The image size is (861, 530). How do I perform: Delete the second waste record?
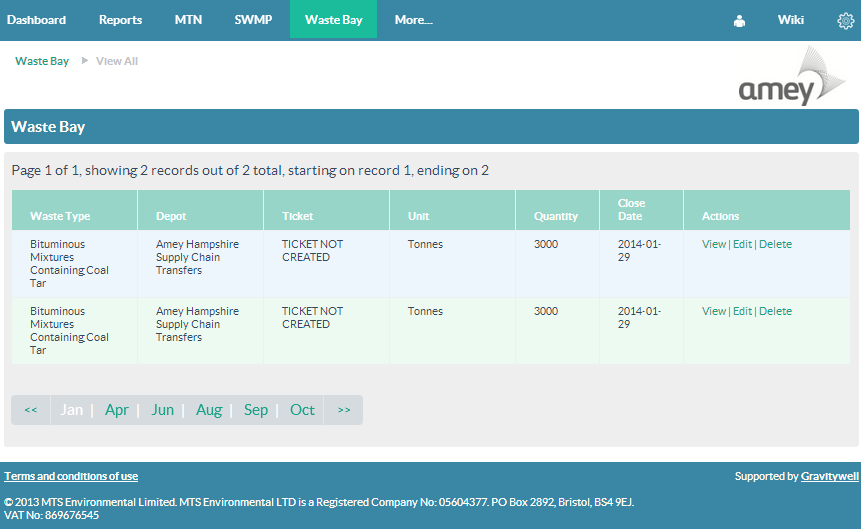pyautogui.click(x=775, y=311)
